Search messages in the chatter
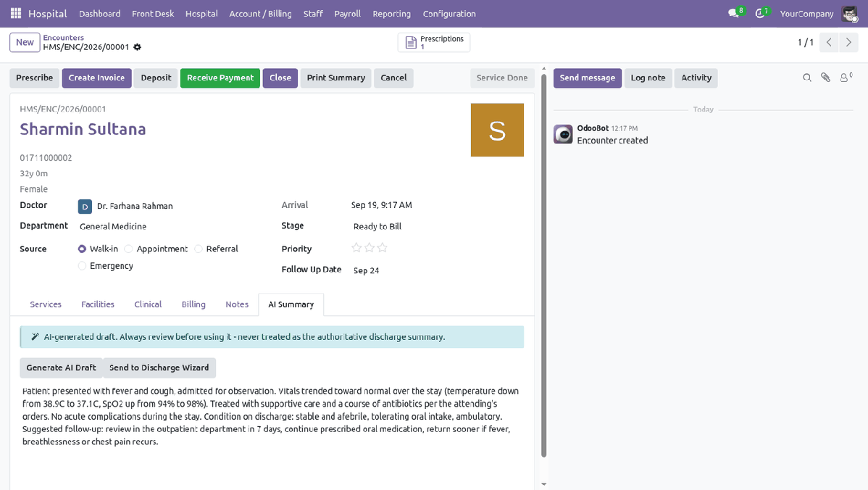Viewport: 868px width, 490px height. pos(807,78)
